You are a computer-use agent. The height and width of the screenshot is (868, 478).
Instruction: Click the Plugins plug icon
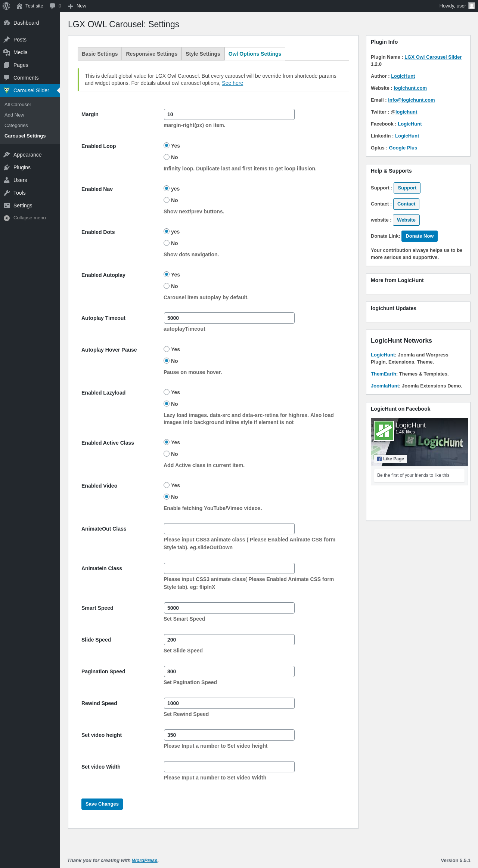click(x=7, y=167)
